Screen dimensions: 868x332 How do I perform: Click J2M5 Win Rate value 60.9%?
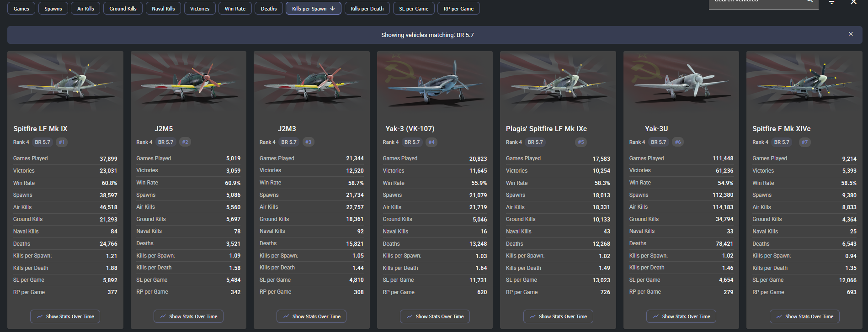point(233,183)
